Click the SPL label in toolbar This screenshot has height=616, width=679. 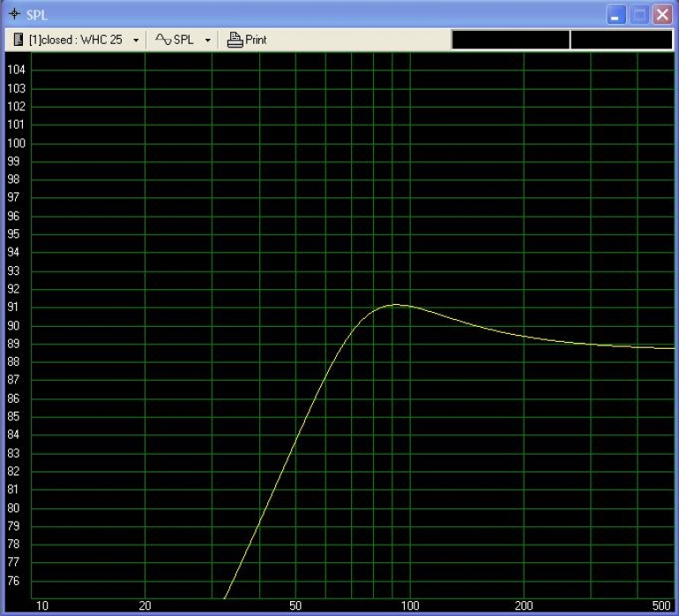coord(183,40)
